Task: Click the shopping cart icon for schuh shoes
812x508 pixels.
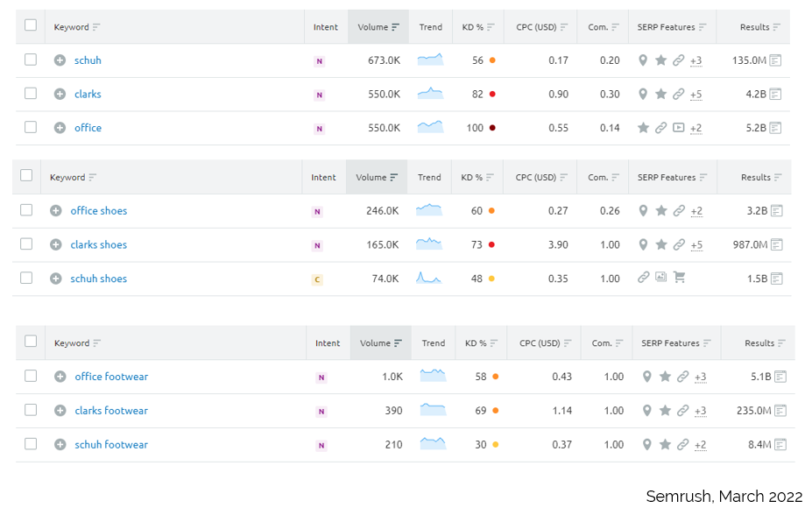Action: pos(680,278)
